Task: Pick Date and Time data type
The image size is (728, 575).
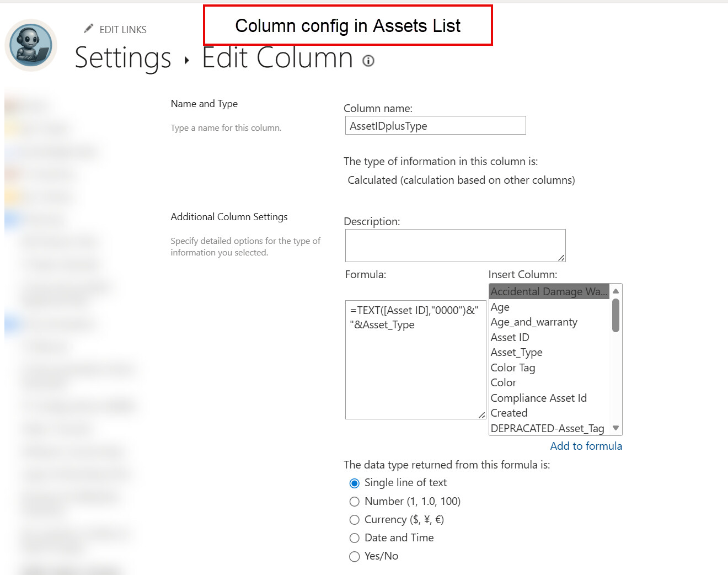Action: pos(355,538)
